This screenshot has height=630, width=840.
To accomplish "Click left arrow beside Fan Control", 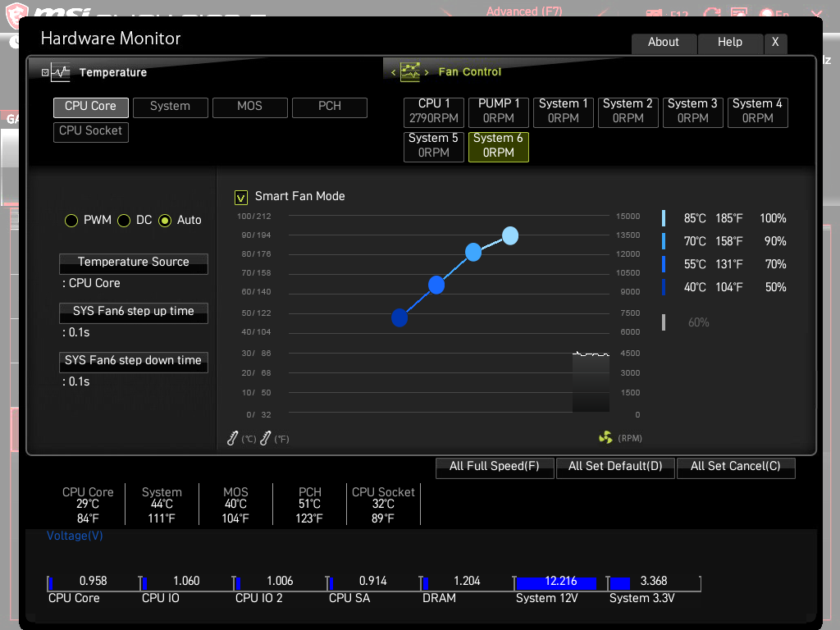I will pos(394,73).
